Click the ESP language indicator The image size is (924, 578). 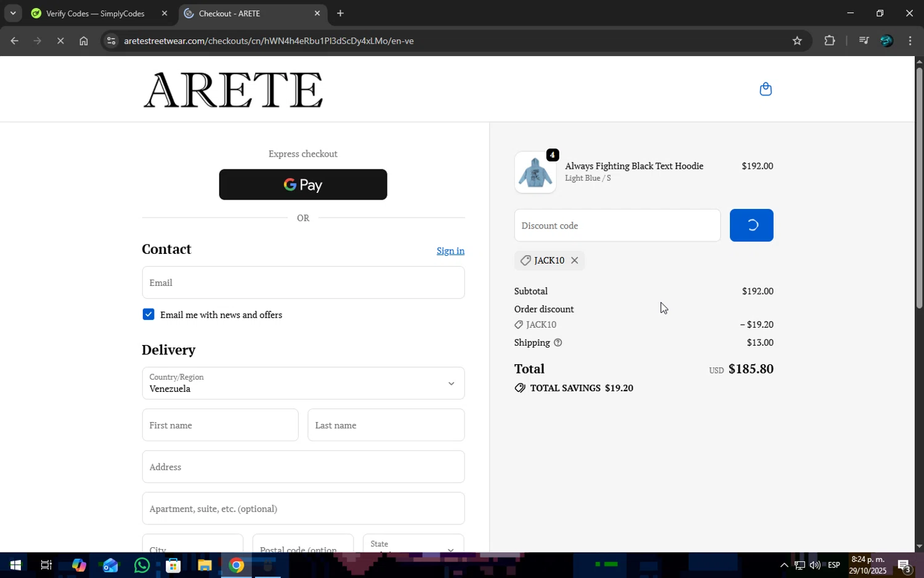coord(834,565)
